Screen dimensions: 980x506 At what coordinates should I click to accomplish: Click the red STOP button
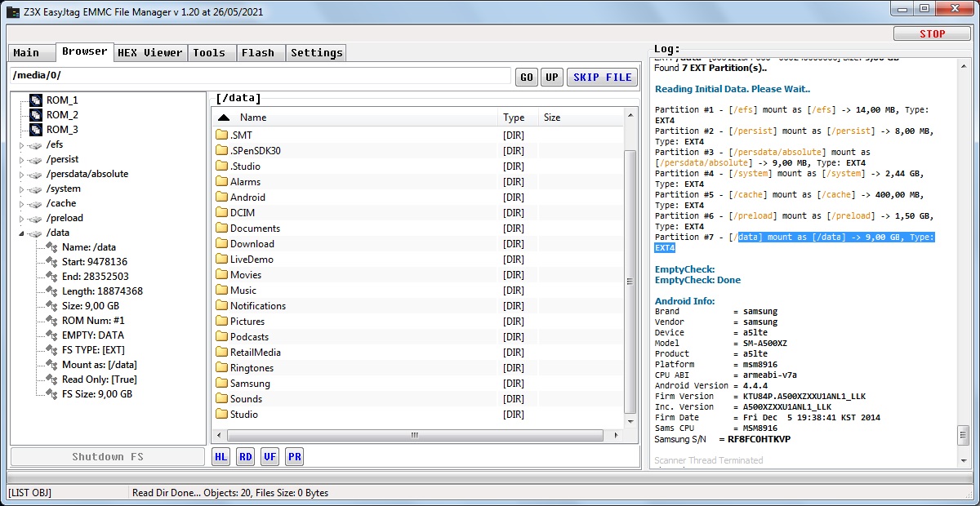(x=932, y=34)
